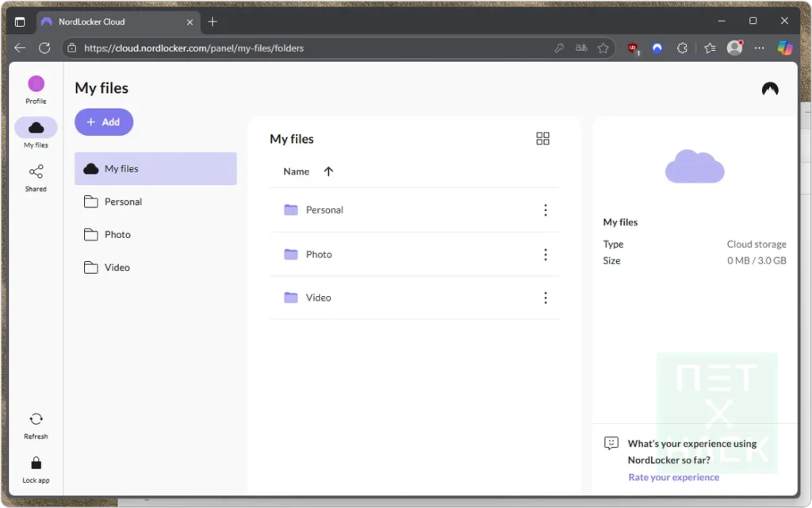
Task: Lock the app using padlock icon
Action: (x=36, y=464)
